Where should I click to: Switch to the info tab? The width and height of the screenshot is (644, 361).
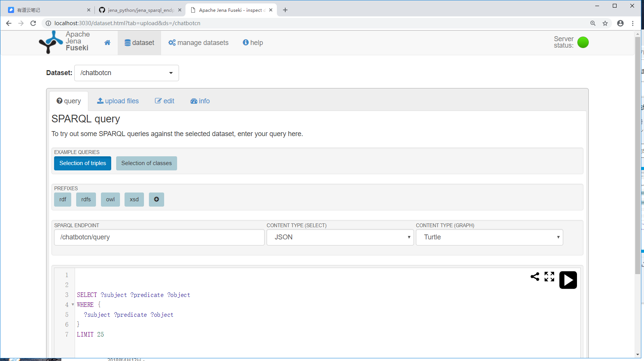pyautogui.click(x=200, y=101)
